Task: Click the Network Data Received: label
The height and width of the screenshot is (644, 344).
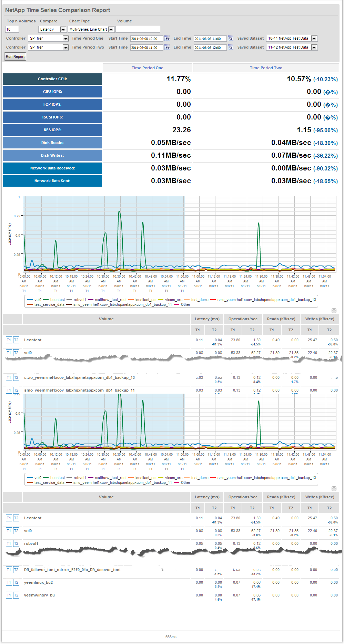Action: (x=52, y=168)
